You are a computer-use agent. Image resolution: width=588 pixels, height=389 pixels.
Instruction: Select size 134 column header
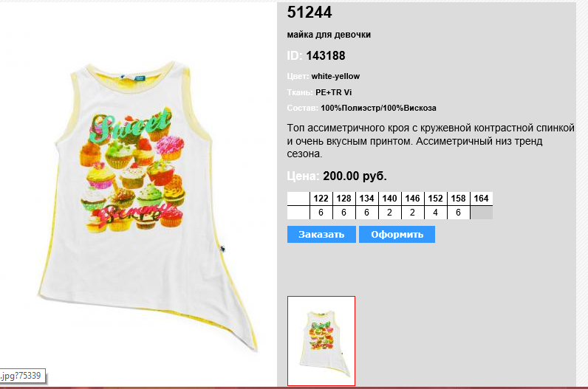tap(366, 199)
